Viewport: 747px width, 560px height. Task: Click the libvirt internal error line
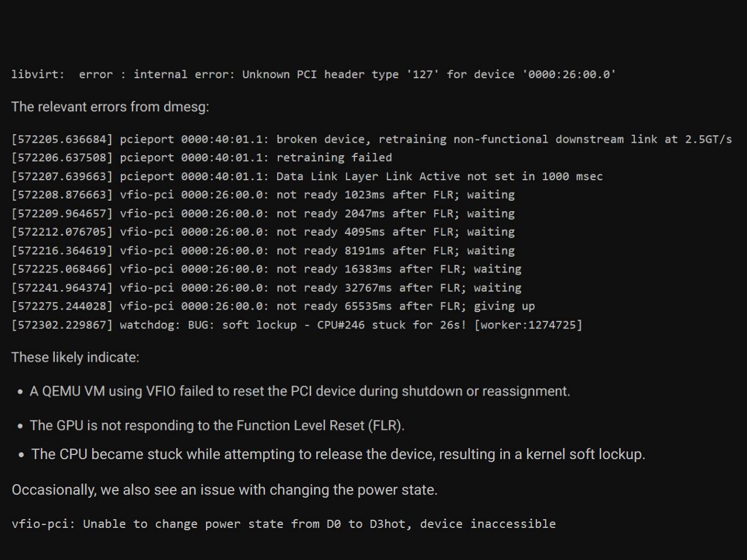(x=313, y=75)
